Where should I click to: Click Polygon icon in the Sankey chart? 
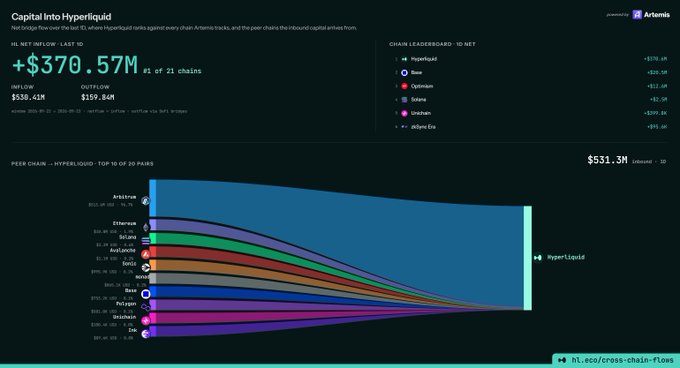click(146, 307)
